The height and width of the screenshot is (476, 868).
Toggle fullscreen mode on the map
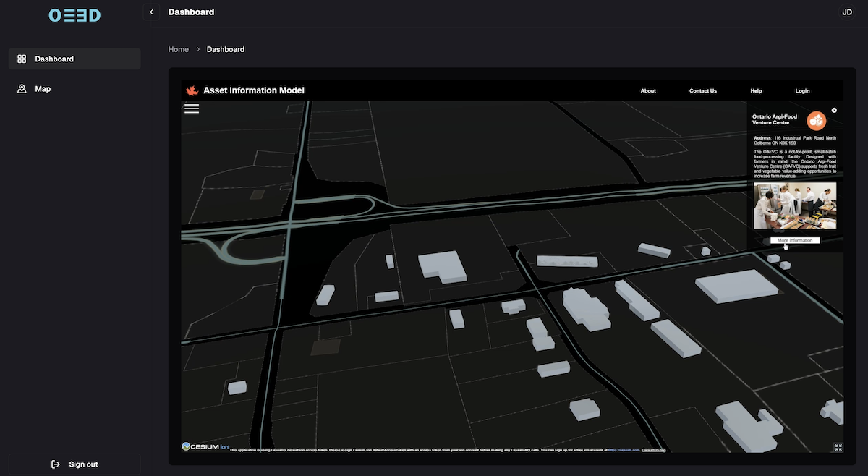pos(838,447)
